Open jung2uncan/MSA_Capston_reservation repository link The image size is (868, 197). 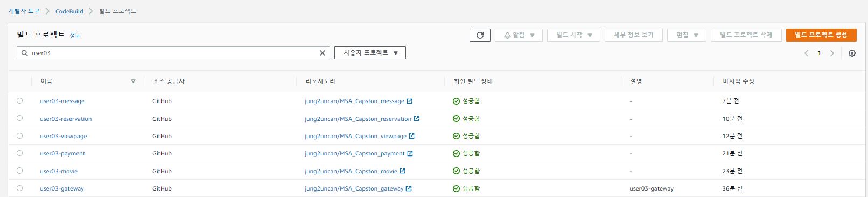coord(358,119)
